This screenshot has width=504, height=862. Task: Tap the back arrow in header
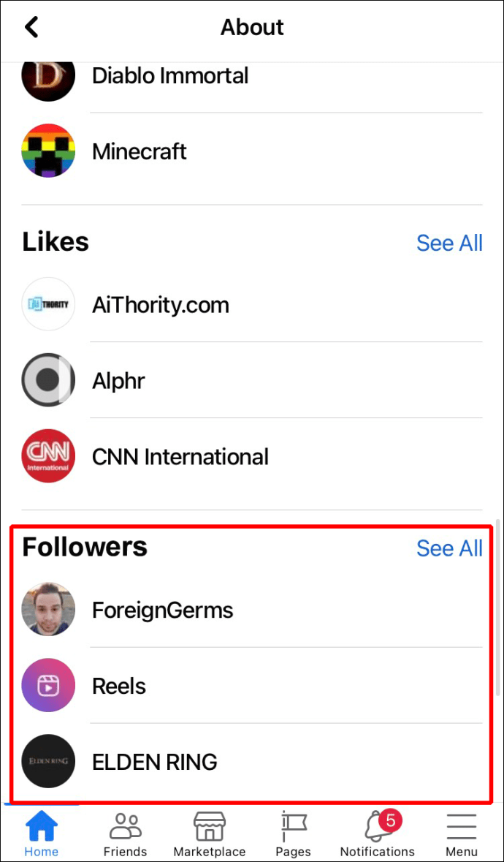(x=32, y=27)
